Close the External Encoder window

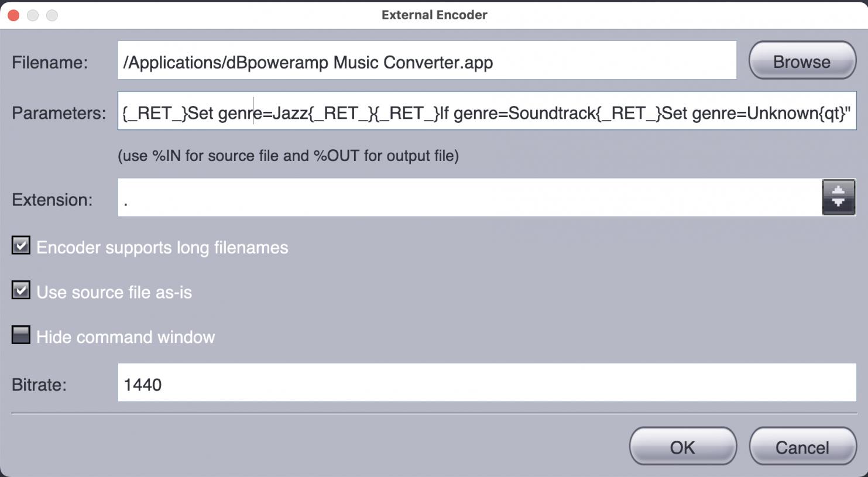[x=13, y=15]
